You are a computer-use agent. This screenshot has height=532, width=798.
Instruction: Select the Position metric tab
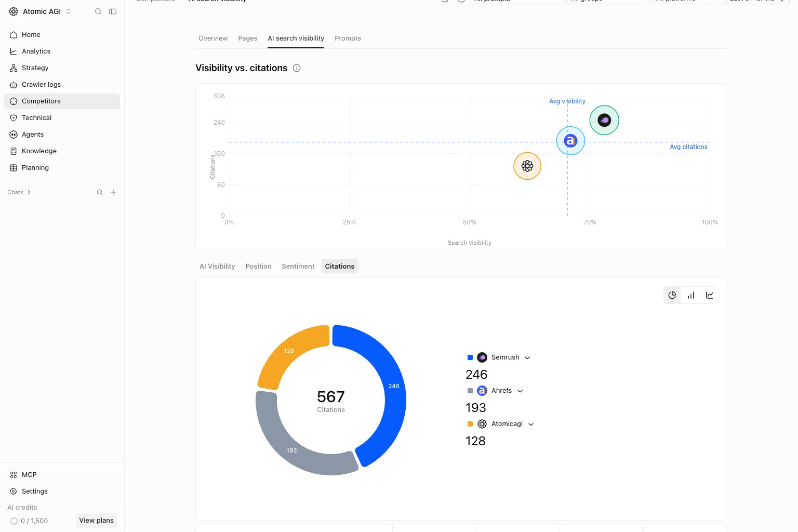[259, 267]
